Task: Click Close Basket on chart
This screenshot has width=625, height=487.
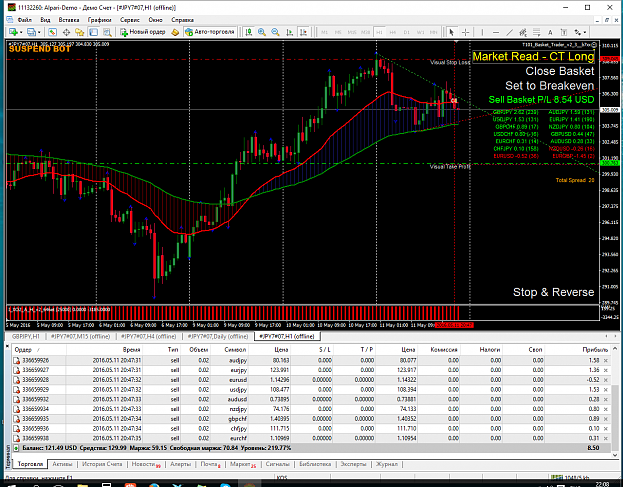Action: (x=560, y=71)
